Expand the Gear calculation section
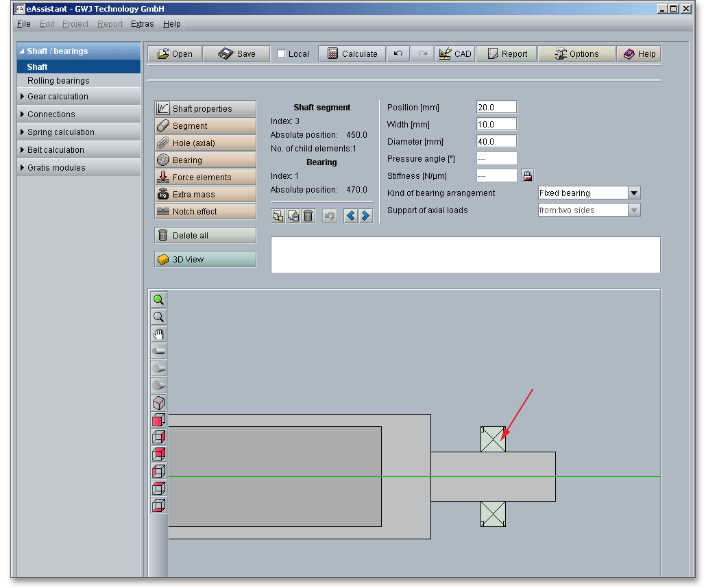 [58, 97]
